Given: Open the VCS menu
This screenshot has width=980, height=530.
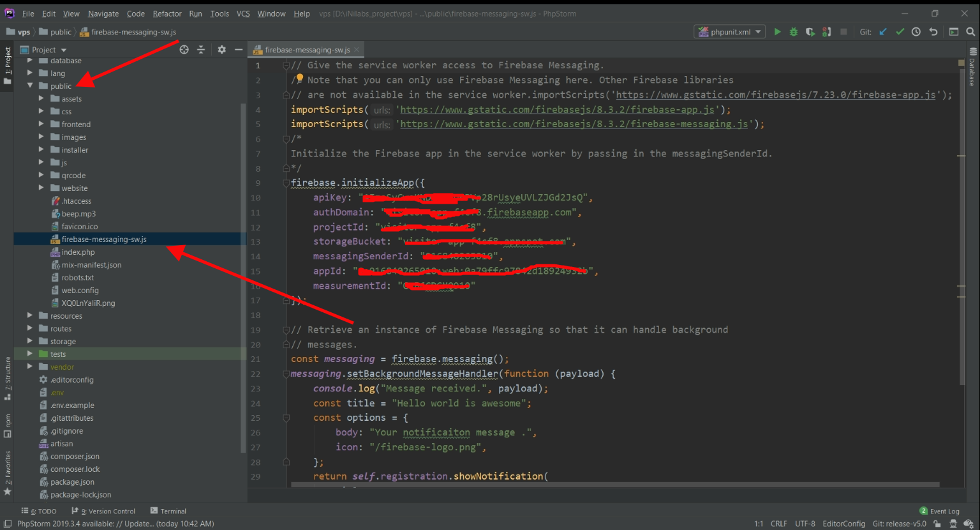Looking at the screenshot, I should [243, 13].
